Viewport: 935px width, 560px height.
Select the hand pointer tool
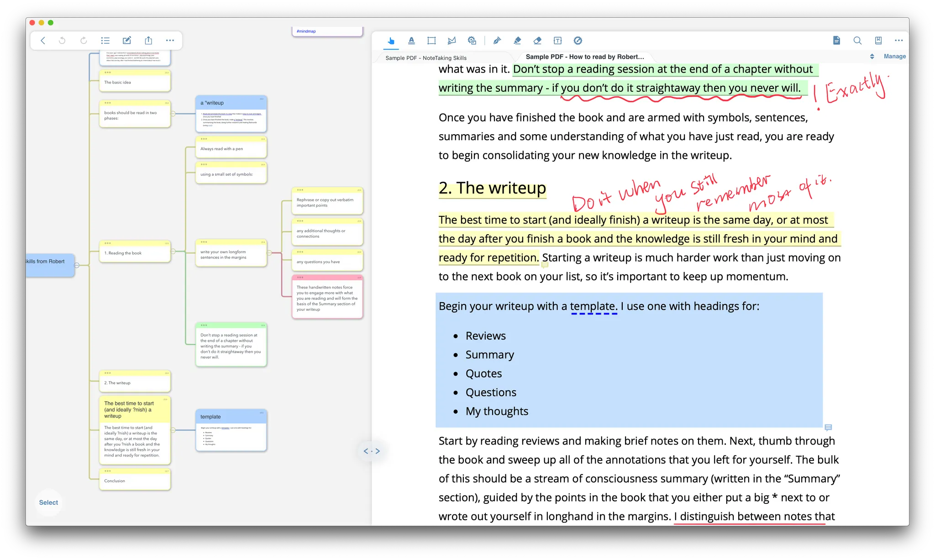click(391, 41)
